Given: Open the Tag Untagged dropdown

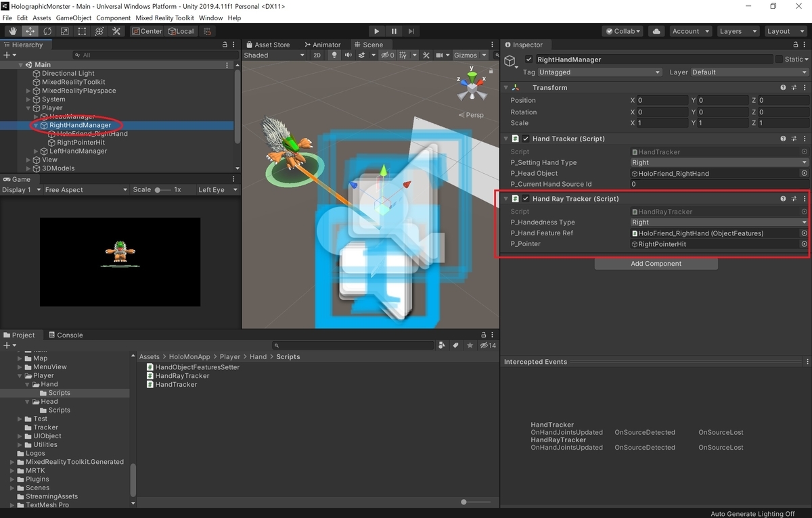Looking at the screenshot, I should (x=600, y=72).
